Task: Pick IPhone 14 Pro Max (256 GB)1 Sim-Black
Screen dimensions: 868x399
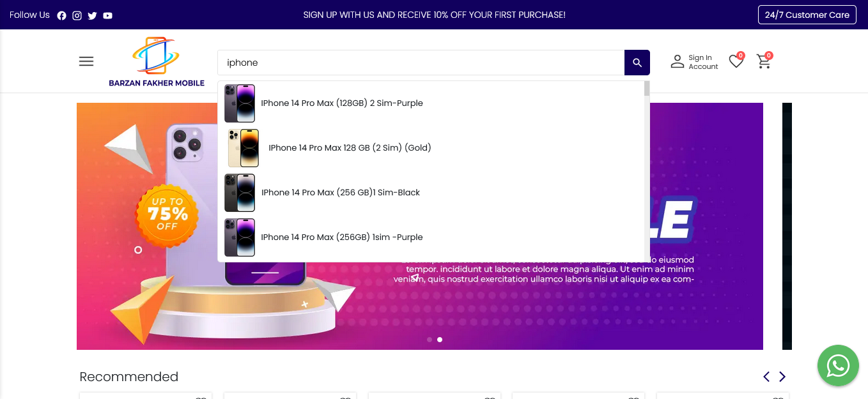Action: point(431,193)
